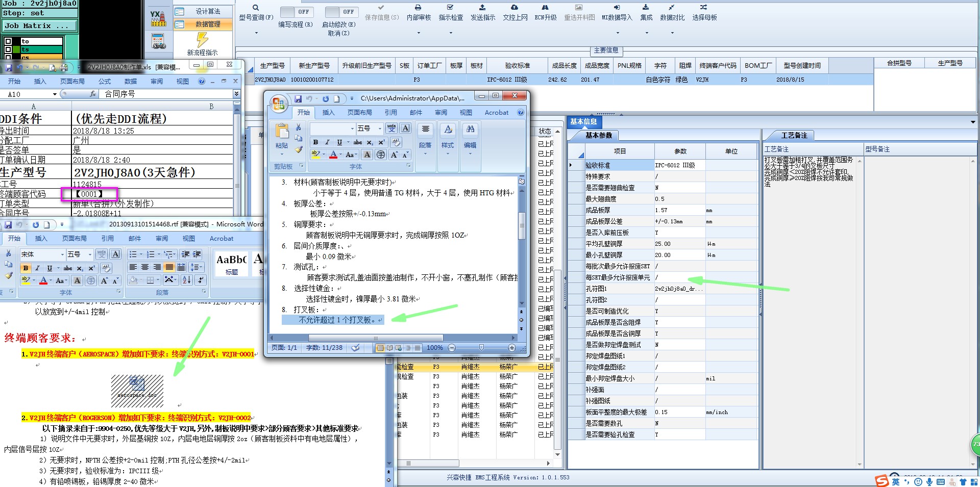Click zoom in plus in front Word status bar

(x=512, y=348)
